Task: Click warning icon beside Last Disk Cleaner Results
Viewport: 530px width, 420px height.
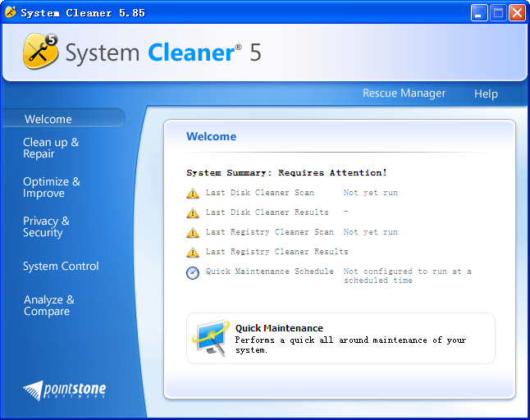Action: [193, 213]
